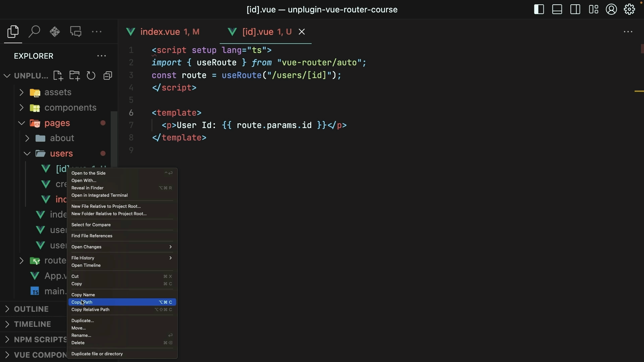Click the Explorer tree scrollbar
This screenshot has width=644, height=362.
pyautogui.click(x=114, y=139)
